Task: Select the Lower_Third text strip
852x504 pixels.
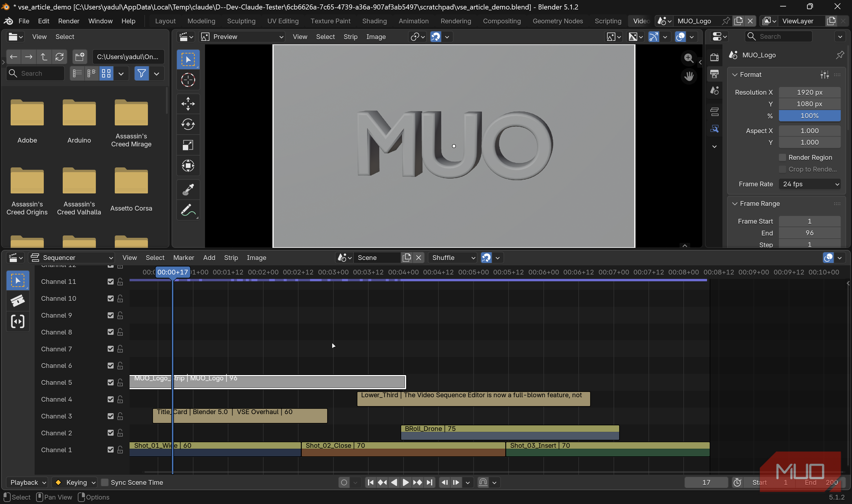Action: [473, 399]
